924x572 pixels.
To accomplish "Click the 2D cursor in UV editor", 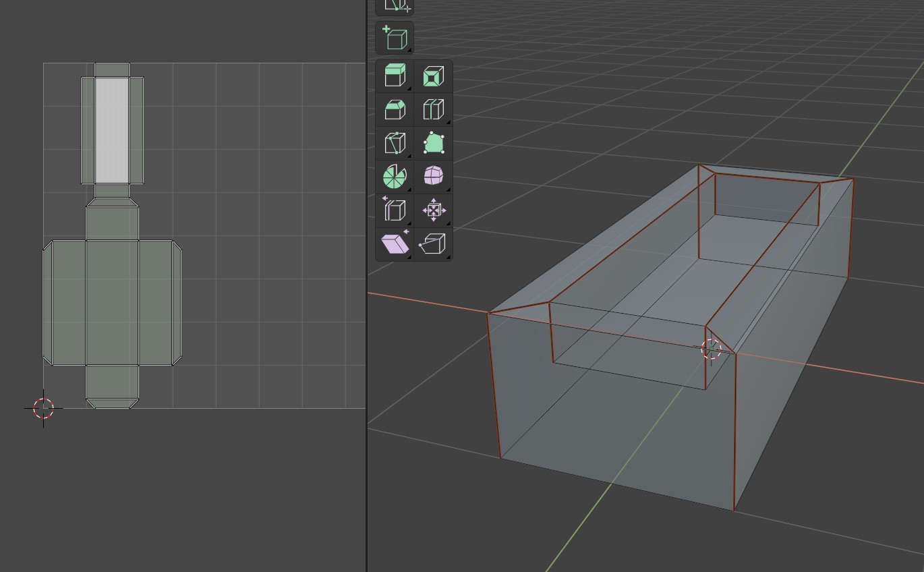I will coord(44,408).
